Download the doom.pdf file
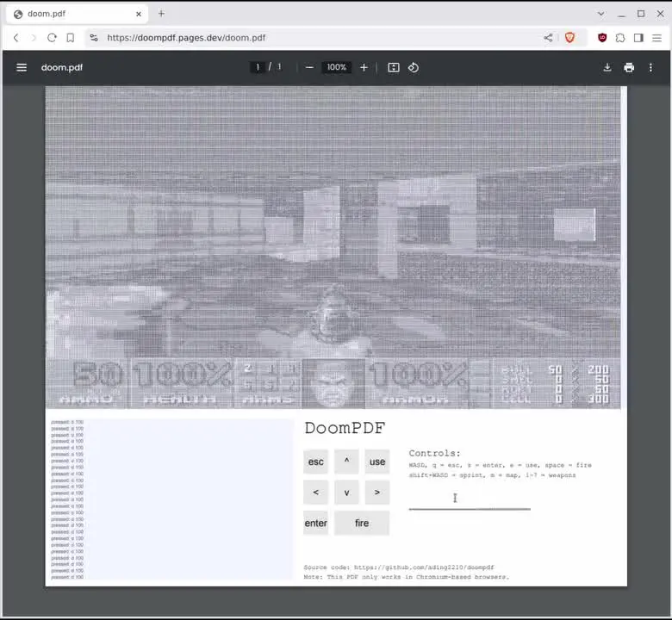The image size is (672, 620). tap(607, 67)
